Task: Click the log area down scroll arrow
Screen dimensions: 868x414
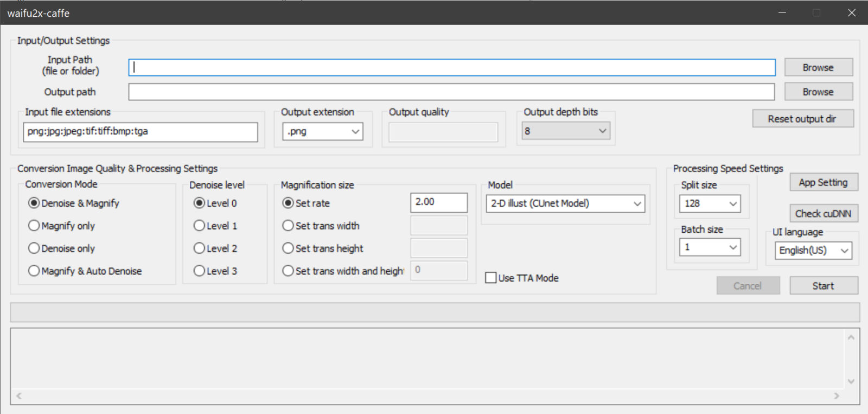Action: (x=851, y=381)
